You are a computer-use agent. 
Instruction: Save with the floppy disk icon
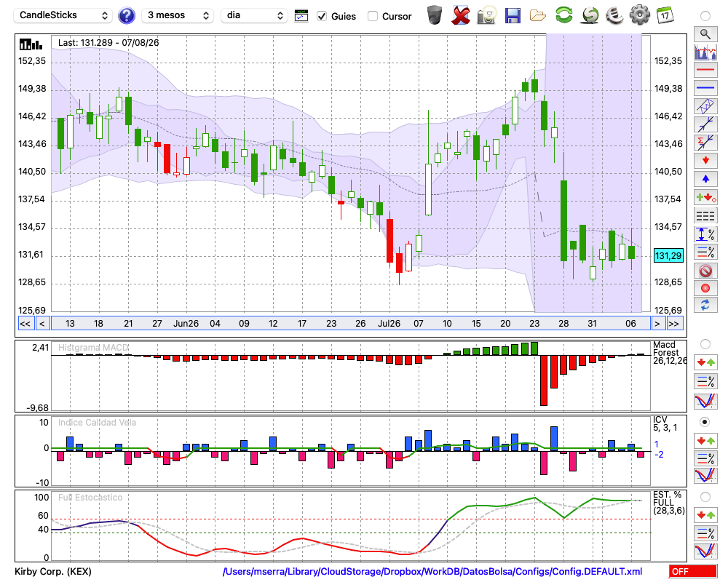click(x=513, y=15)
